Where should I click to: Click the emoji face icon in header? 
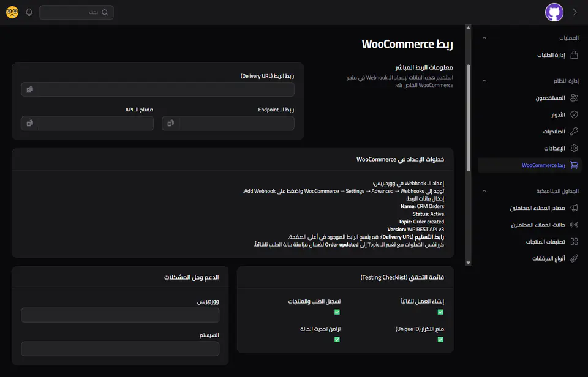(x=12, y=12)
